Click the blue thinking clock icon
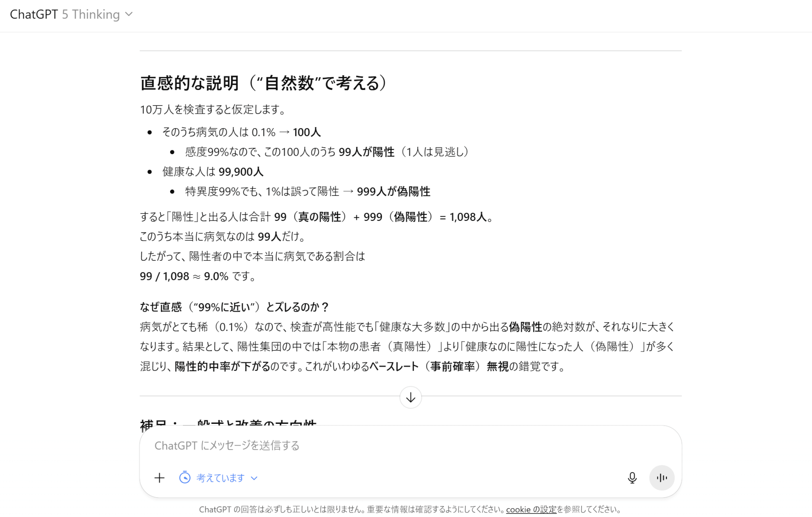Viewport: 812px width, 517px height. coord(185,478)
